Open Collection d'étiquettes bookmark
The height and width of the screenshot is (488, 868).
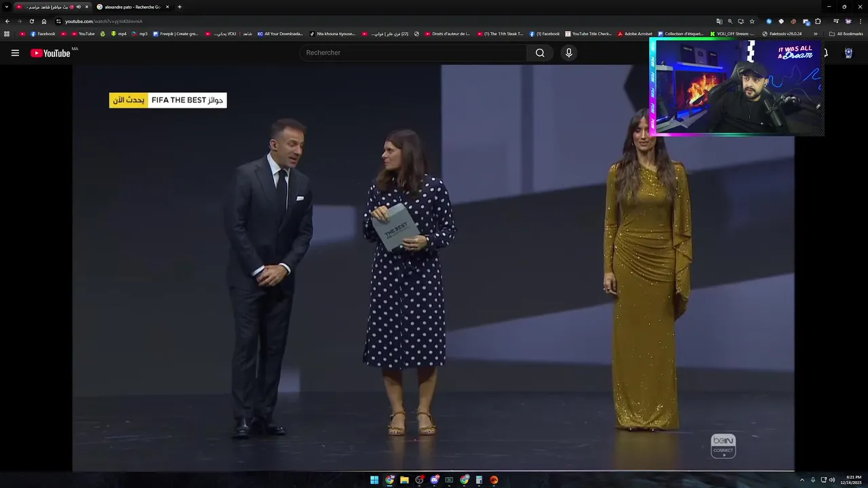pos(680,34)
